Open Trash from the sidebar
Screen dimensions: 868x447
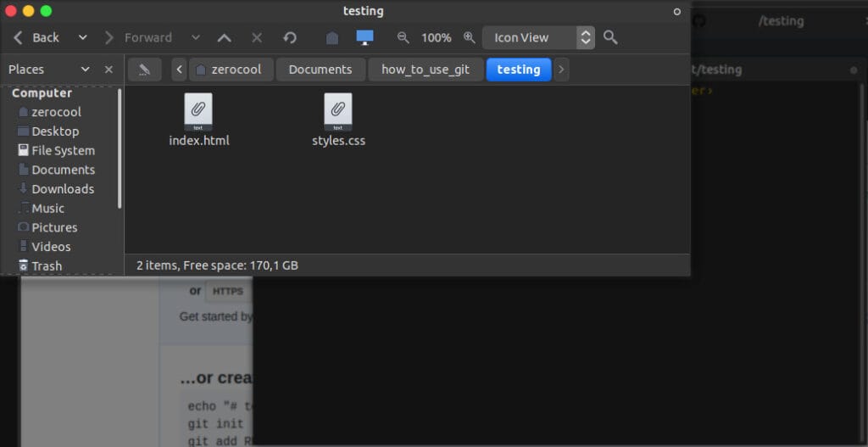(47, 266)
